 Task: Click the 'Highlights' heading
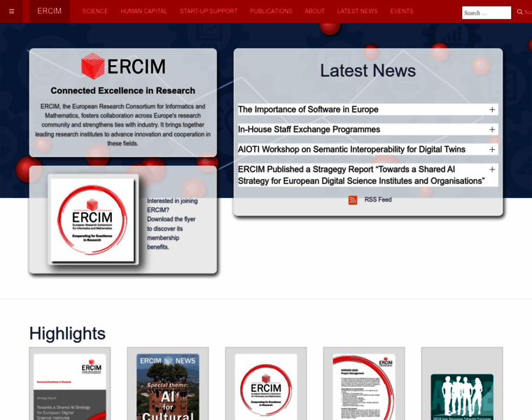click(x=67, y=333)
